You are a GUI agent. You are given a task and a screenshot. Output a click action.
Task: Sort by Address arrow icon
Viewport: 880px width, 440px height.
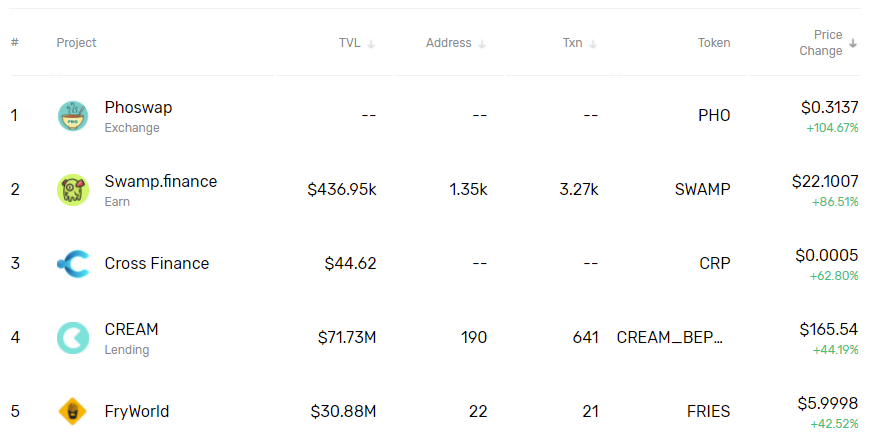point(482,44)
